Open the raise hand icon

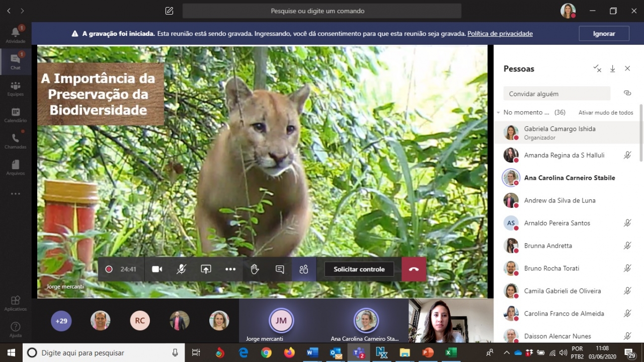(x=255, y=269)
